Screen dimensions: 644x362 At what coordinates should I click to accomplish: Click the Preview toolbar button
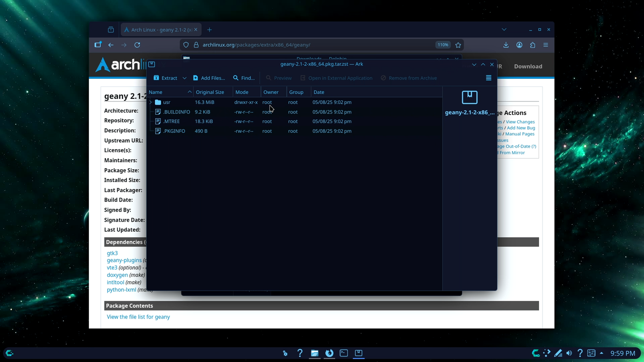point(279,78)
